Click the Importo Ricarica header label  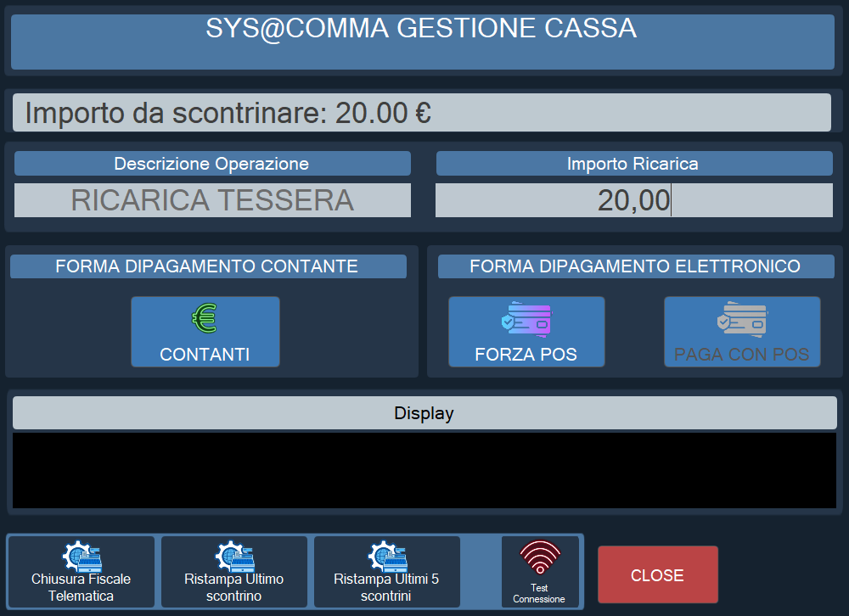[634, 164]
